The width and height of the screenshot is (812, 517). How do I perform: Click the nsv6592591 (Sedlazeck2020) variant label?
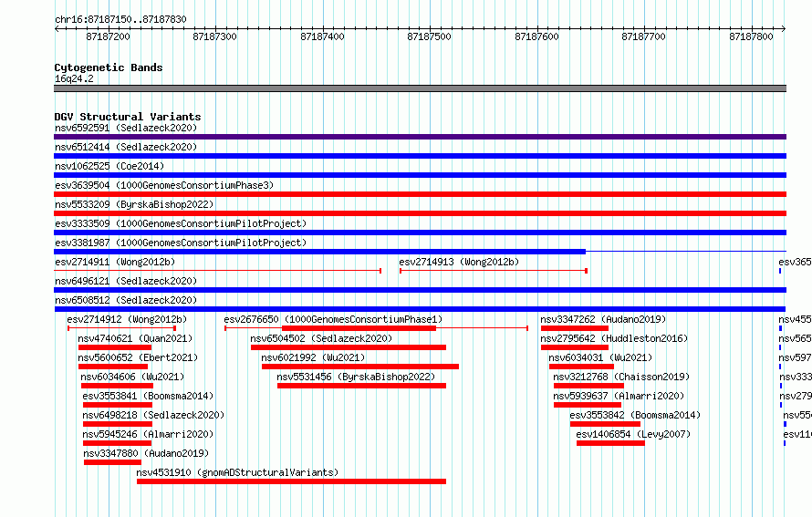point(126,128)
